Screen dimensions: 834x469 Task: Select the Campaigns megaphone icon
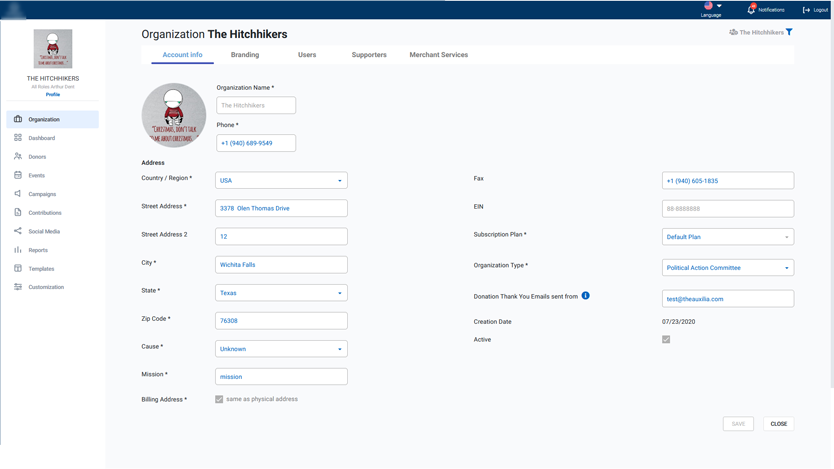(x=18, y=194)
